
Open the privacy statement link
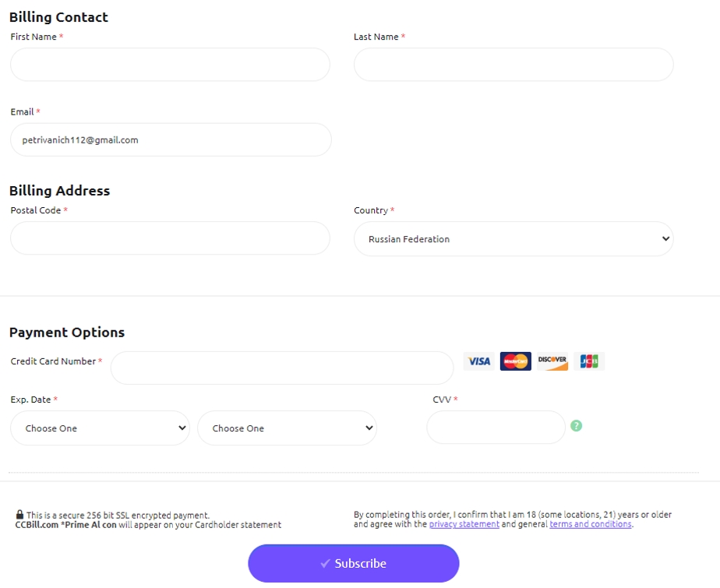464,524
